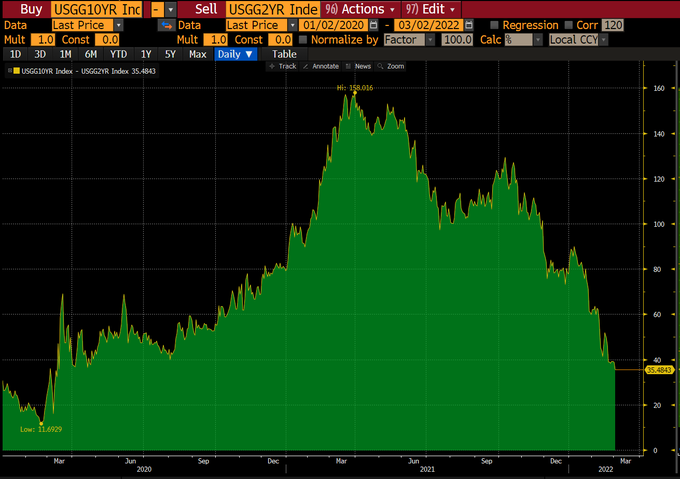Open the start date calendar picker icon
The height and width of the screenshot is (479, 680).
click(373, 25)
